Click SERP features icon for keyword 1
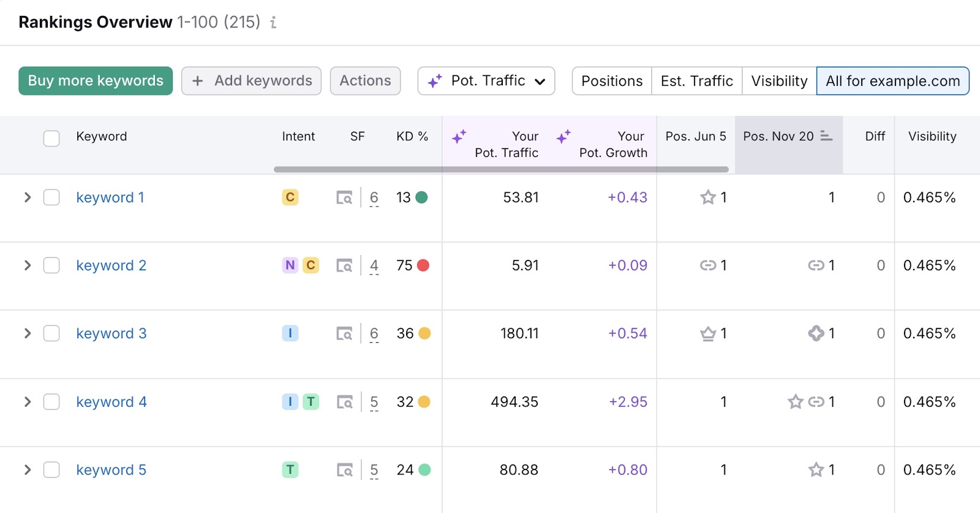The width and height of the screenshot is (980, 513). pyautogui.click(x=344, y=198)
